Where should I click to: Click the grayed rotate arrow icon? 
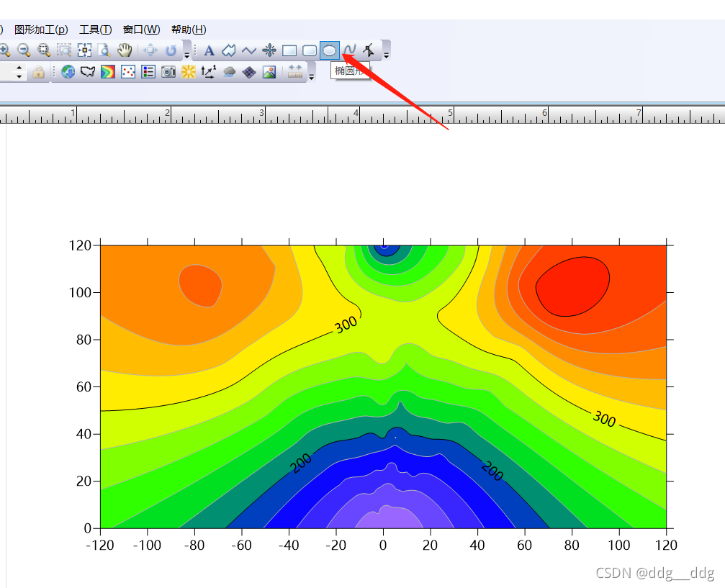pos(171,50)
